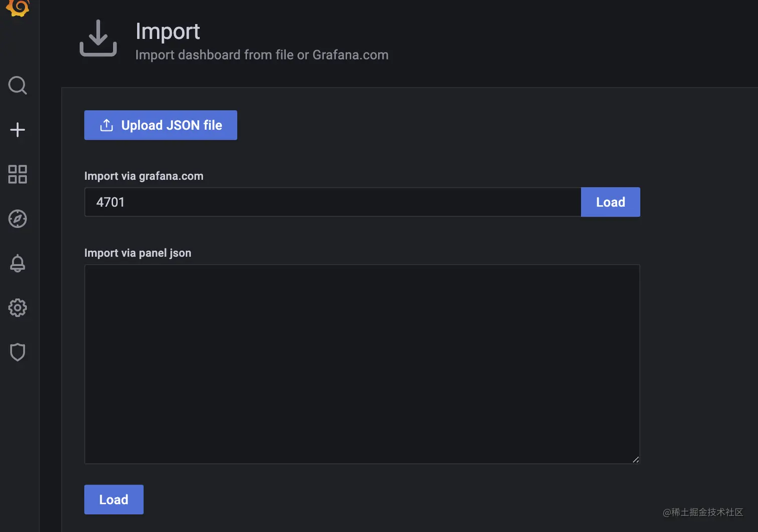Click the Import page header download icon
Image resolution: width=758 pixels, height=532 pixels.
point(98,38)
